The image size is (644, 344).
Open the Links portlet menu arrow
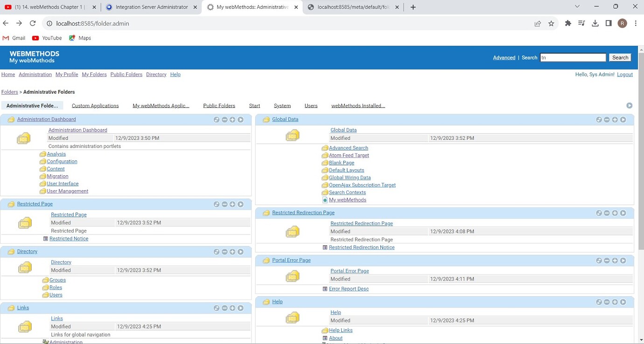[240, 308]
